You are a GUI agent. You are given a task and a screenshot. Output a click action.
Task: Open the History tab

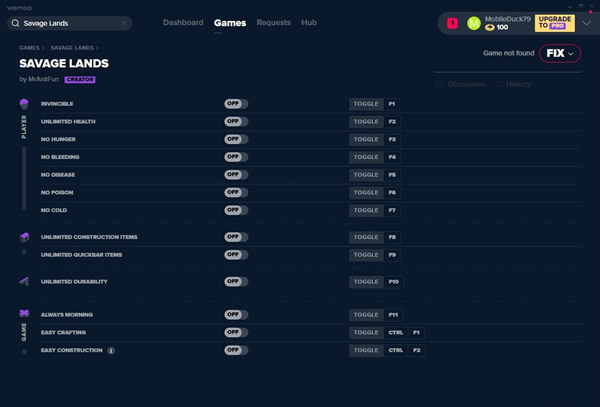click(x=518, y=84)
